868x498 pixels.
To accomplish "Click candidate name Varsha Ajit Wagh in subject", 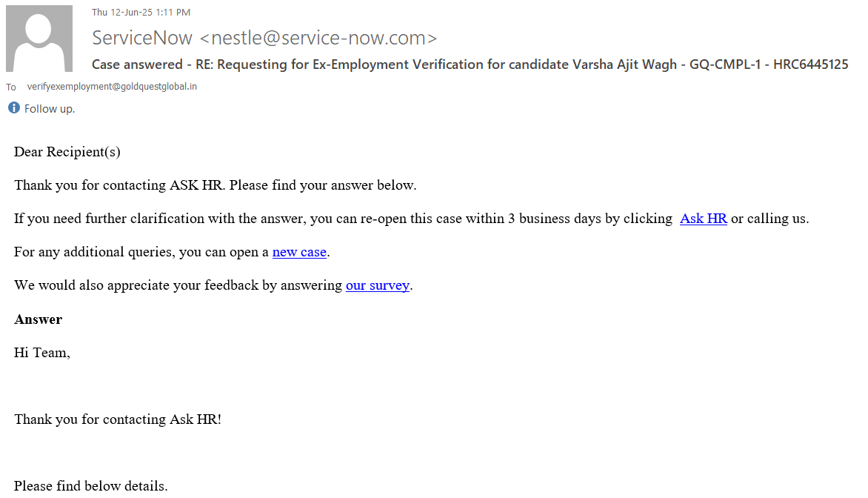I will coord(624,64).
